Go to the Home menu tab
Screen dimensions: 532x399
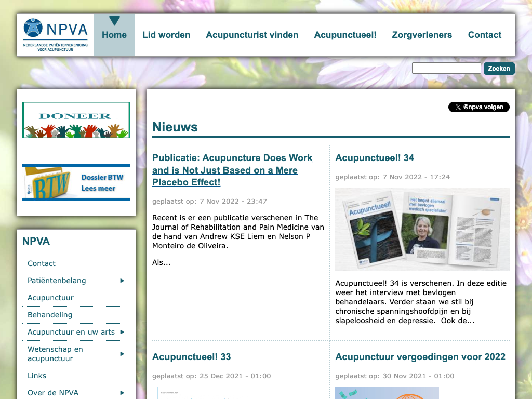point(114,35)
